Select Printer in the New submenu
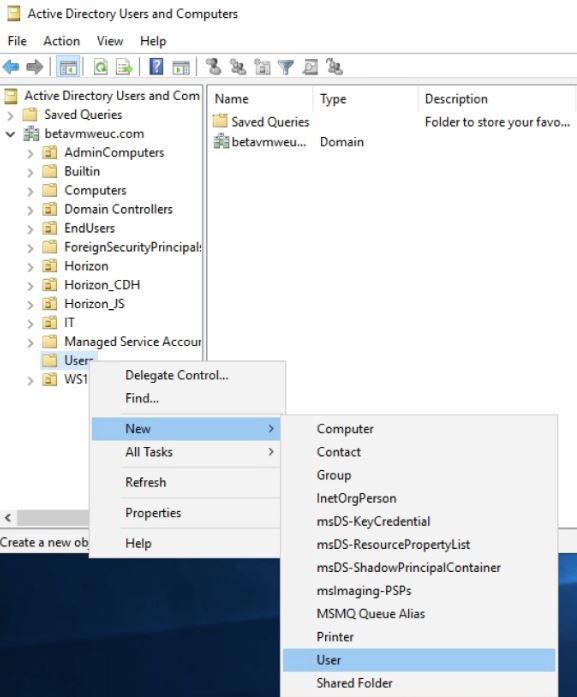Image resolution: width=577 pixels, height=697 pixels. point(419,637)
